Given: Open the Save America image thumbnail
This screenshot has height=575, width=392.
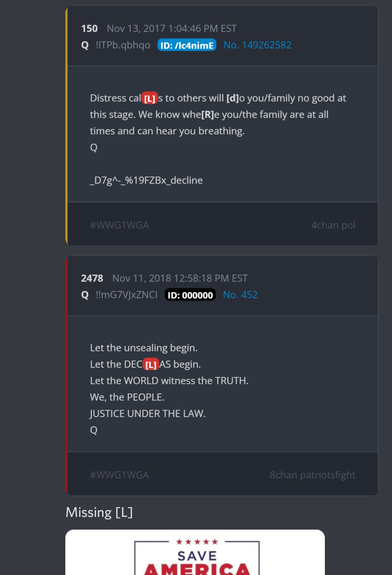Looking at the screenshot, I should [x=195, y=552].
